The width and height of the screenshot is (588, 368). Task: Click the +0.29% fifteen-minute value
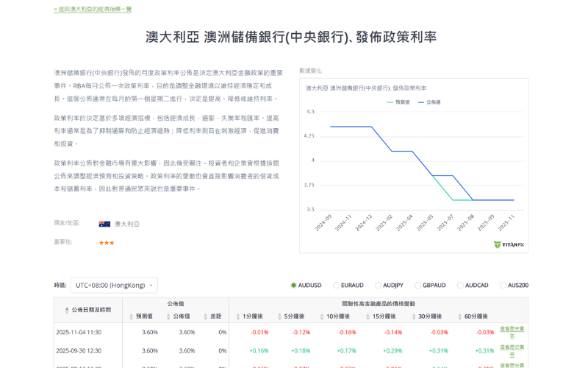click(392, 351)
